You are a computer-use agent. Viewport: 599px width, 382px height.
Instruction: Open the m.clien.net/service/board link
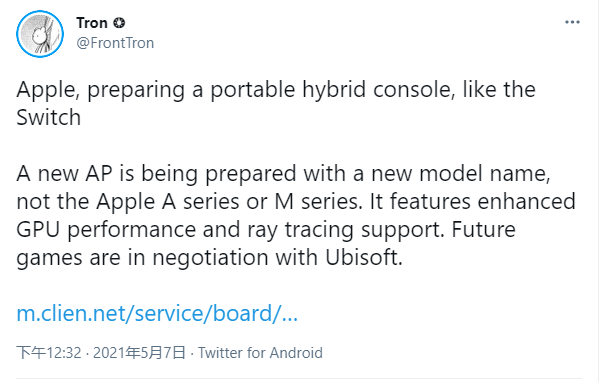point(157,313)
